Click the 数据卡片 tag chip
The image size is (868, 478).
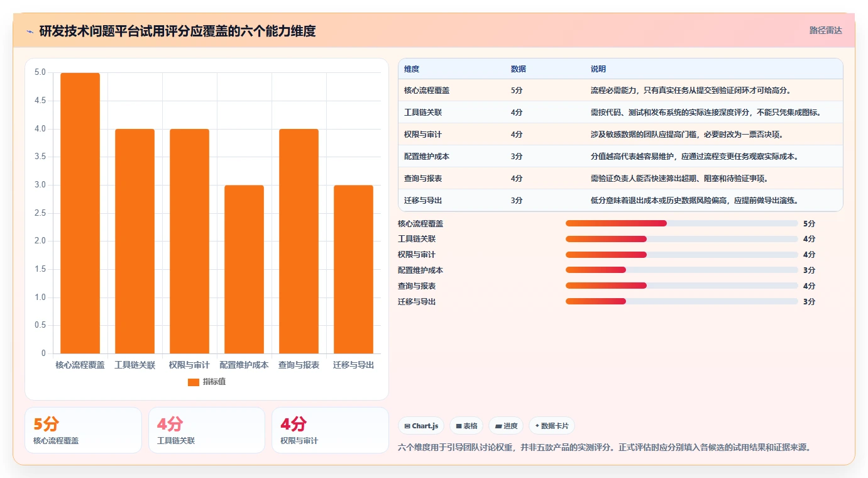[552, 426]
